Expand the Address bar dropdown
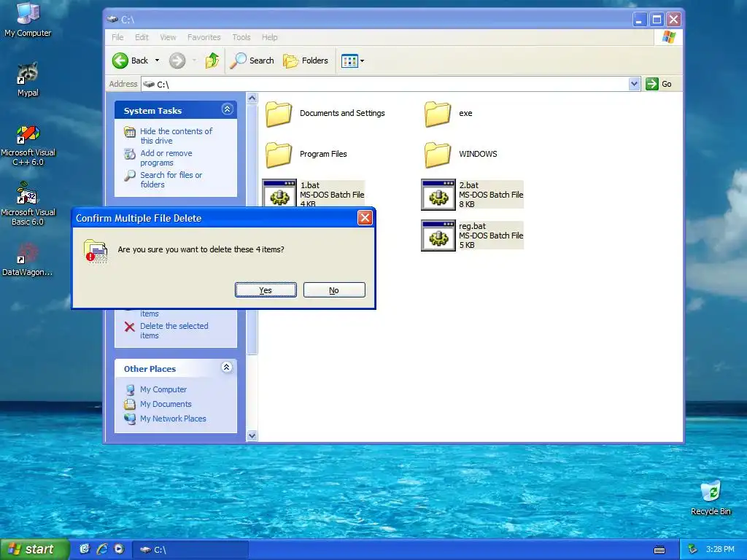The image size is (747, 560). pyautogui.click(x=634, y=84)
